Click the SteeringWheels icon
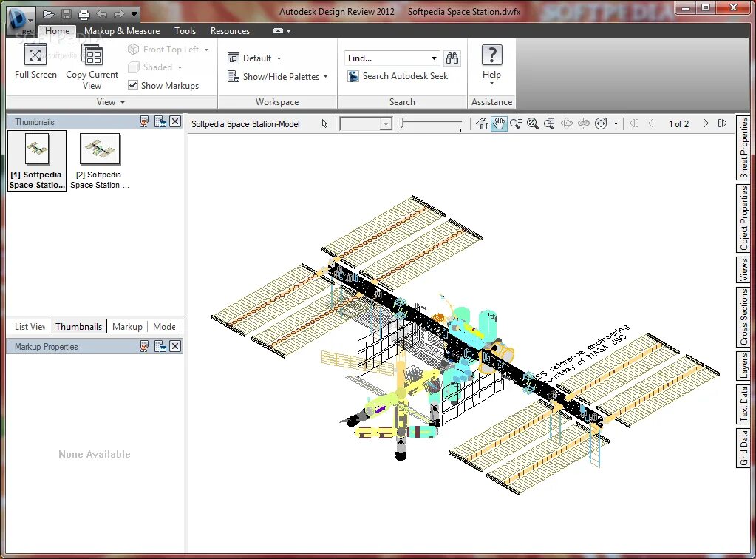 pos(601,124)
